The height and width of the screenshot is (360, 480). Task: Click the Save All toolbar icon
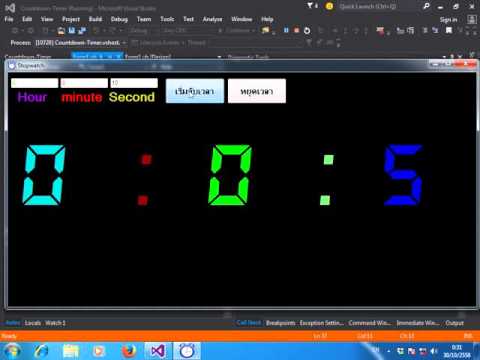coord(82,31)
